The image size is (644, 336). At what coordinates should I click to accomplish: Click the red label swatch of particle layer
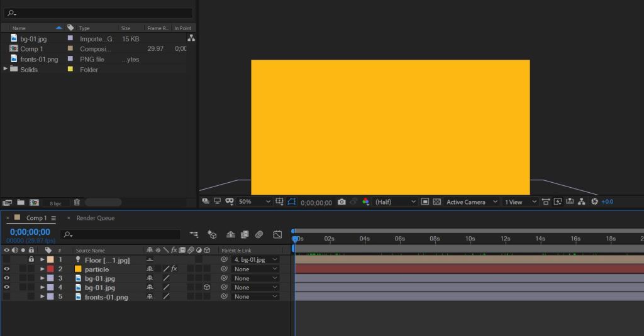(x=50, y=269)
